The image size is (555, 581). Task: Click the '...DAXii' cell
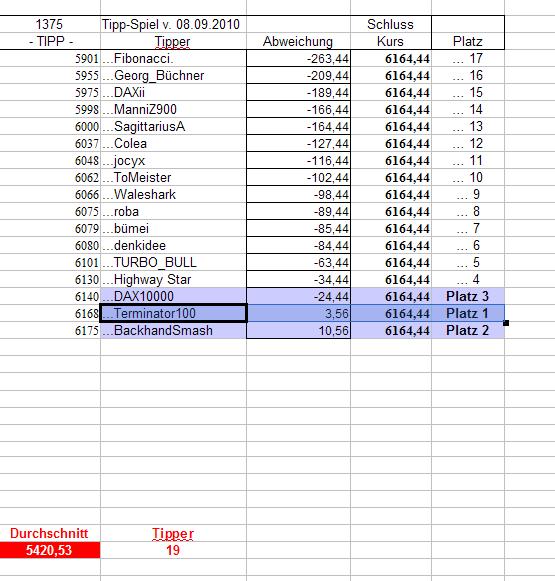173,93
